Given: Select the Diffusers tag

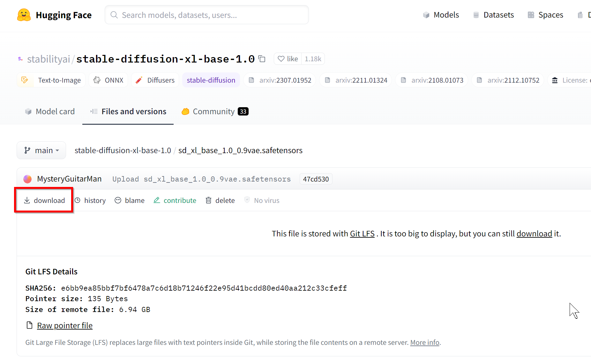Looking at the screenshot, I should (x=155, y=80).
